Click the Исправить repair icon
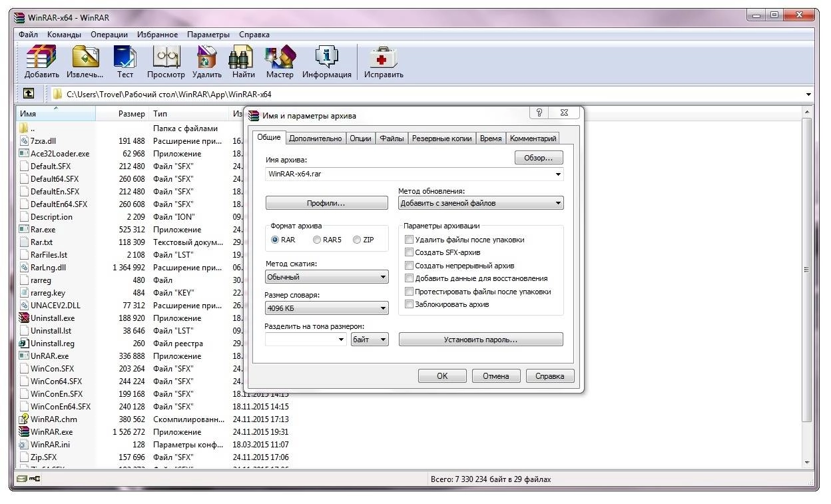The width and height of the screenshot is (831, 504). pos(384,57)
